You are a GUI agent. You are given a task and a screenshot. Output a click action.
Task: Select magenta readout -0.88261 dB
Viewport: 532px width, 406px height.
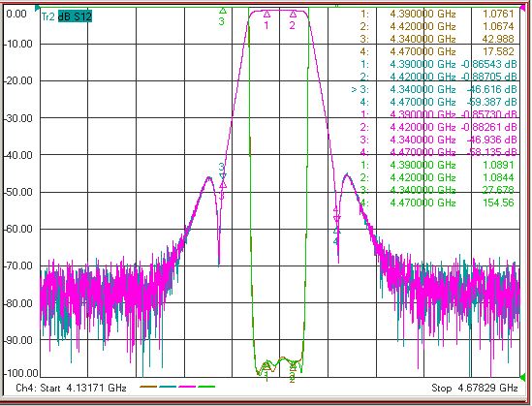coord(488,127)
